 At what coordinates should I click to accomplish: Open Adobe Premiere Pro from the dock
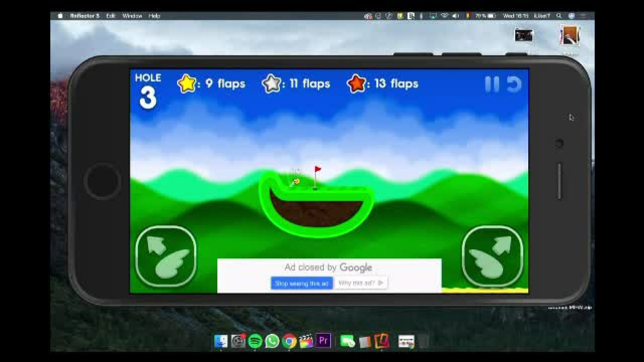(x=323, y=341)
